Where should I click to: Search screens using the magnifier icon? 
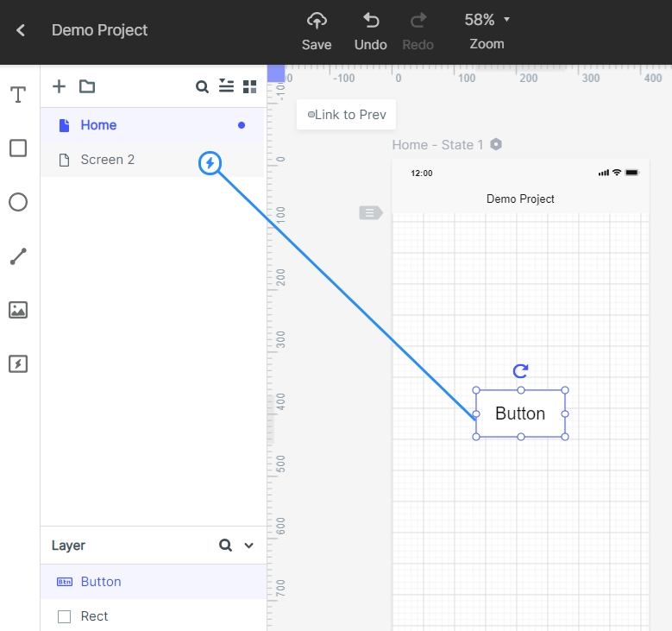coord(202,86)
